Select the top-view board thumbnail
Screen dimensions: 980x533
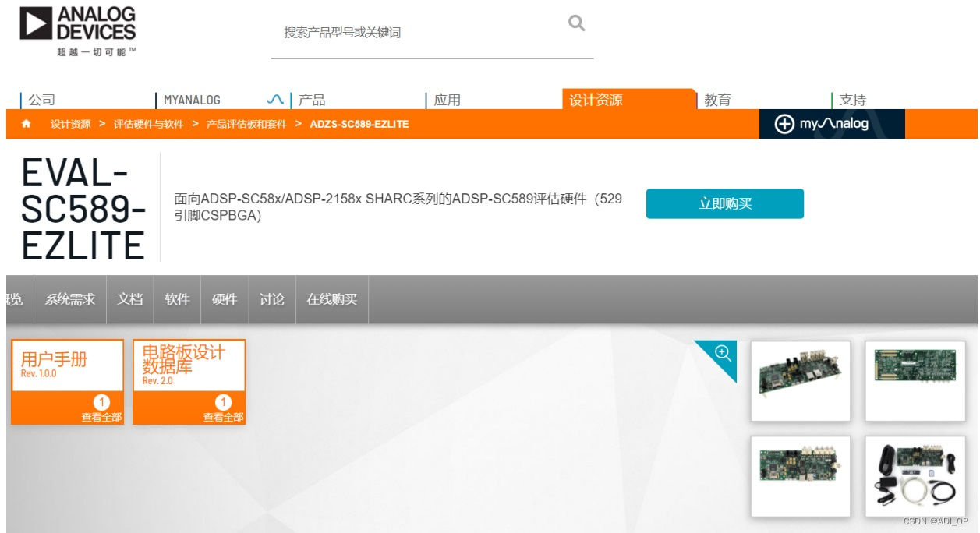(x=801, y=476)
